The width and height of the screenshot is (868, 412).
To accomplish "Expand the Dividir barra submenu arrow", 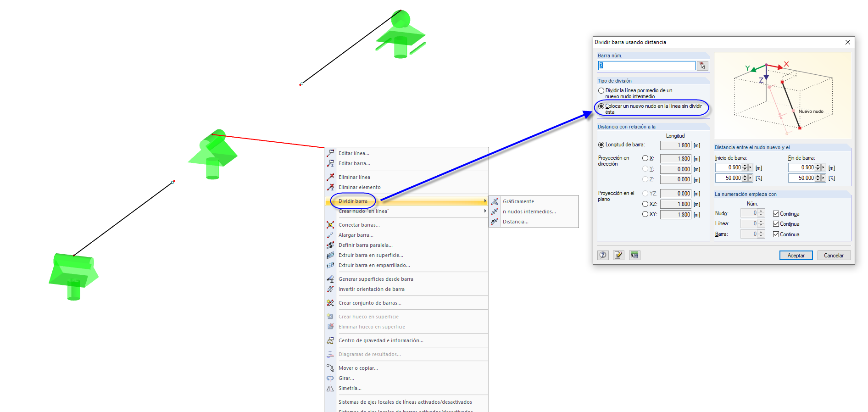I will (x=485, y=201).
